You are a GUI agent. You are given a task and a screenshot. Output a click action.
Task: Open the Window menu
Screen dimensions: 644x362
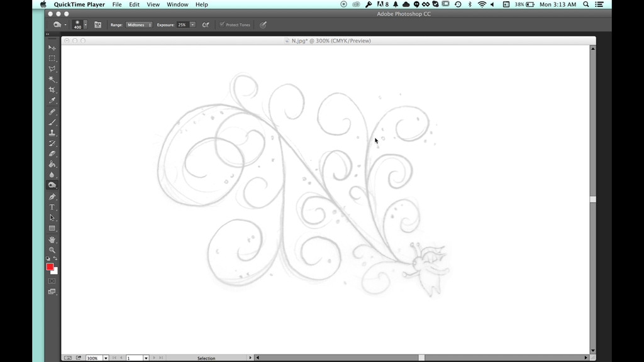tap(177, 4)
